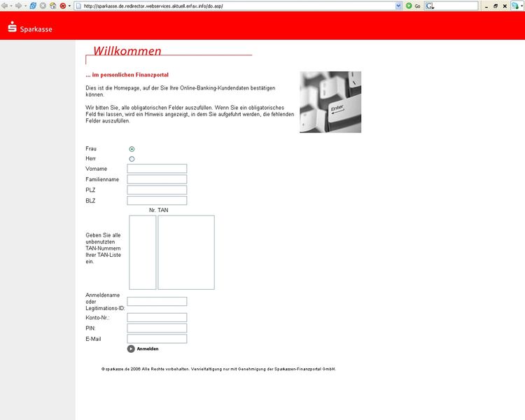The image size is (525, 420).
Task: Click the Familienname input field
Action: coord(157,179)
